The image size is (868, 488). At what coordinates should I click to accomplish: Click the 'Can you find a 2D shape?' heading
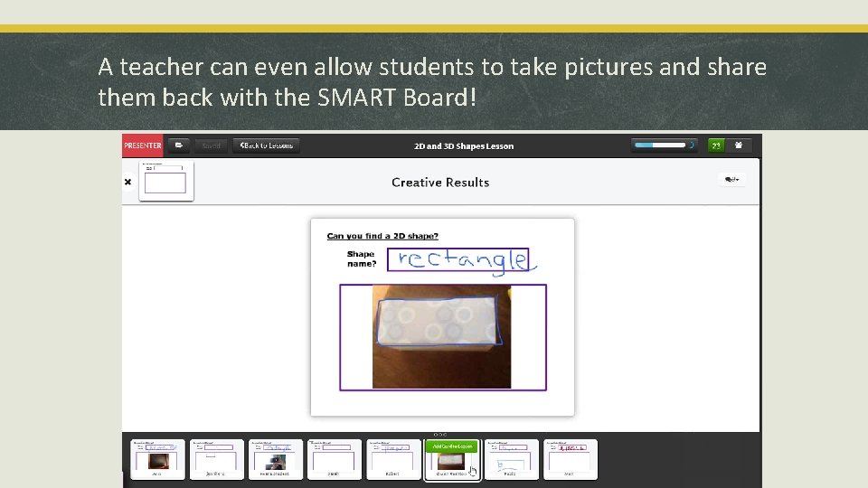click(x=382, y=236)
